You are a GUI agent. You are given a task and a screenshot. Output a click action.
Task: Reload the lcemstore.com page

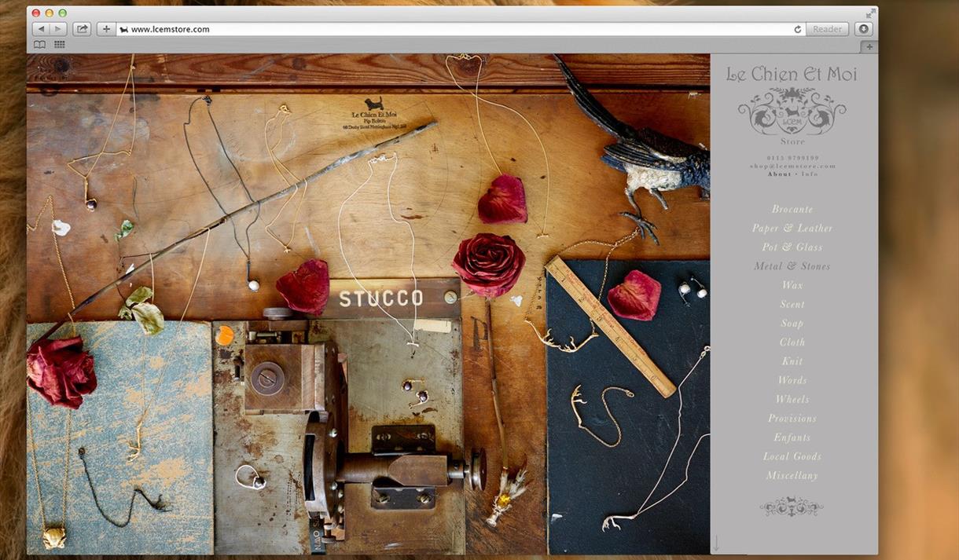click(797, 29)
